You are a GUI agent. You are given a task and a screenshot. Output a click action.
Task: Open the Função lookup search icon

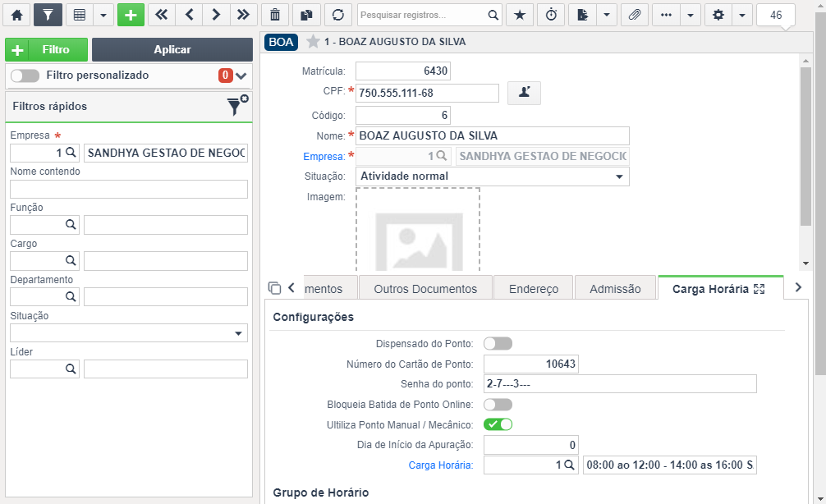coord(71,224)
